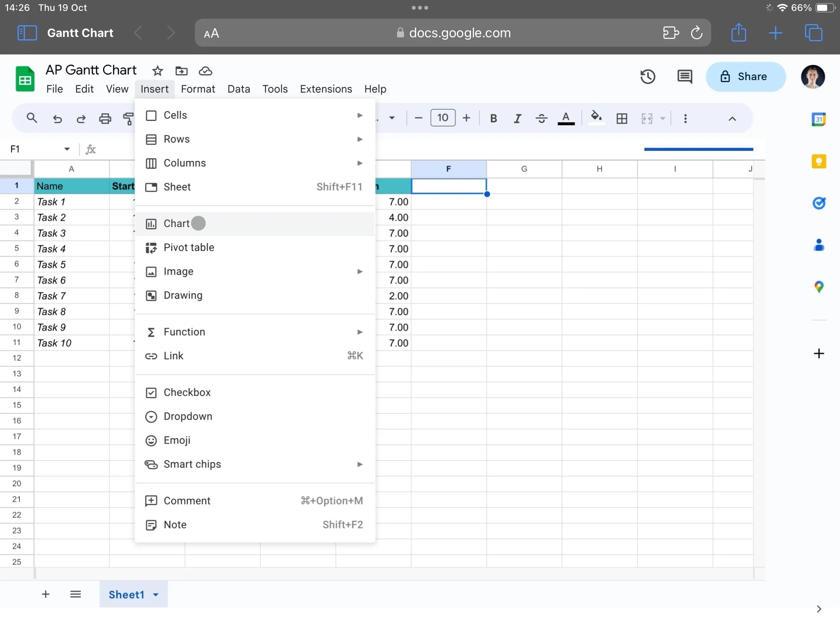Open Google Maps side panel
Image resolution: width=840 pixels, height=630 pixels.
819,287
